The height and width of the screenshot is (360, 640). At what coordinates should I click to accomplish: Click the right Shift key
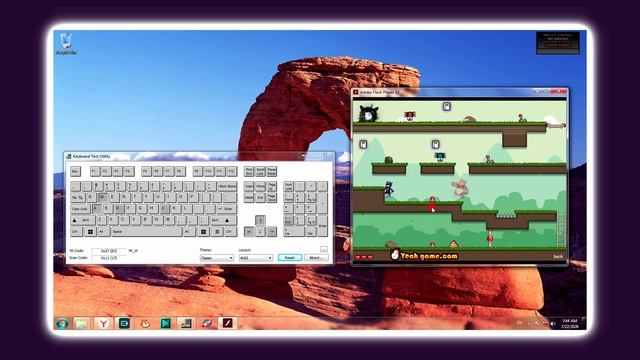tap(223, 220)
